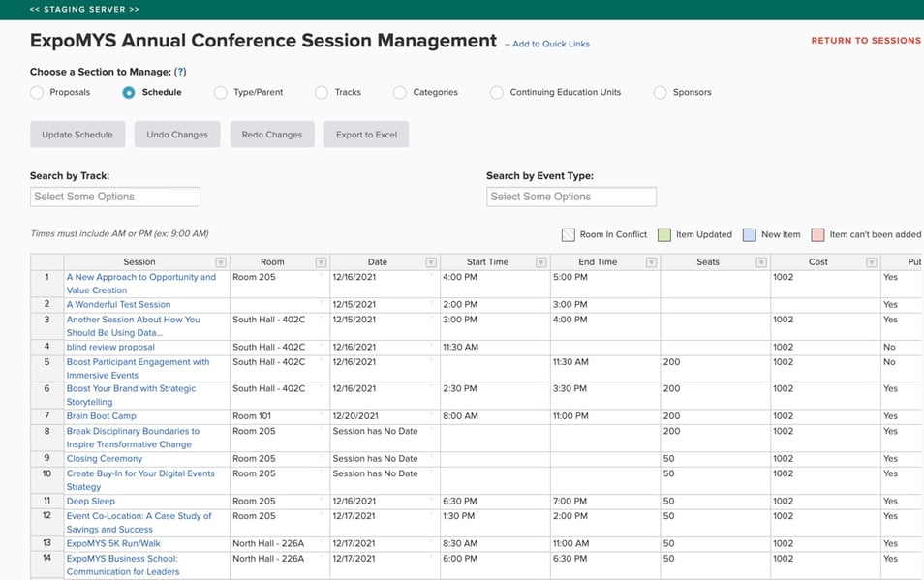Open the 'Brain Boot Camp' session link
The image size is (924, 580).
(x=102, y=415)
